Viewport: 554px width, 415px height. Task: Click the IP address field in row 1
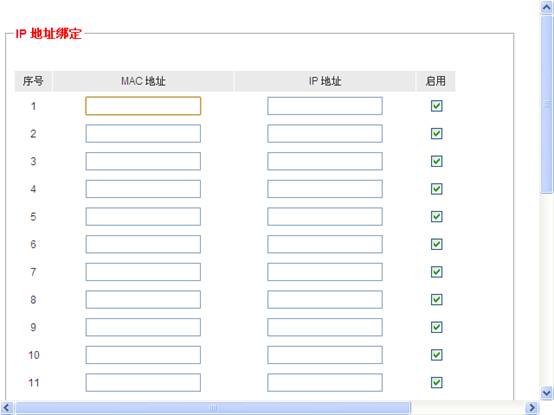(x=325, y=106)
